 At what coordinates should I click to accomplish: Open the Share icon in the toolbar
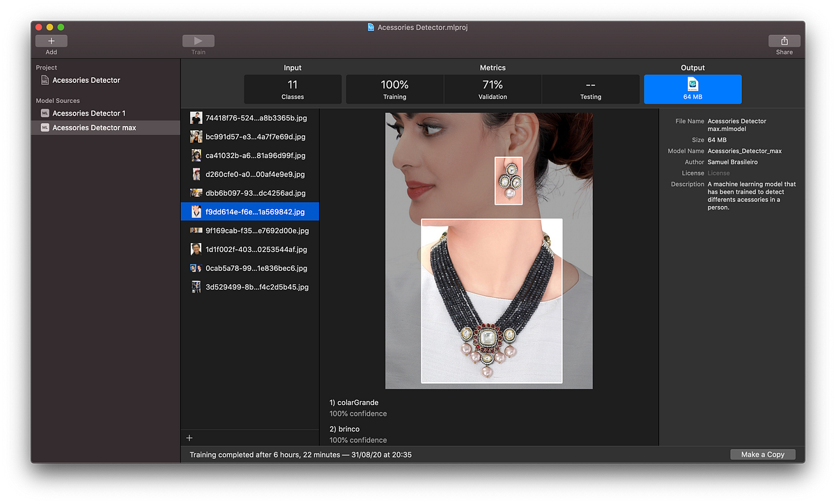[x=784, y=41]
